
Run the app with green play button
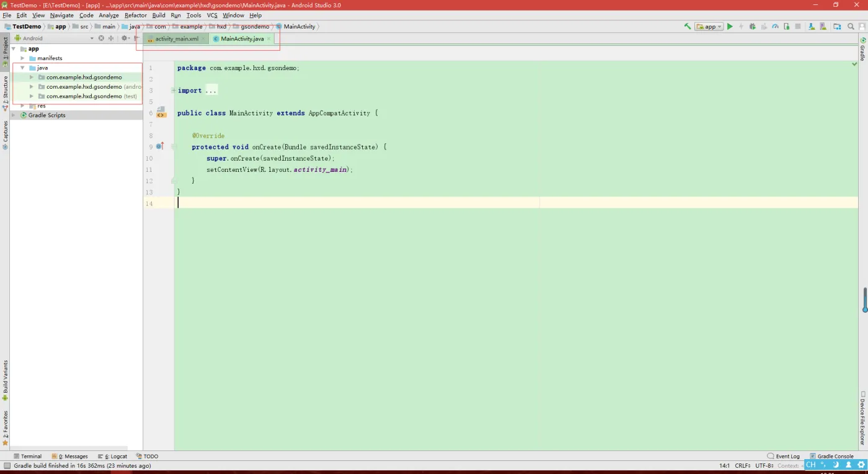730,27
